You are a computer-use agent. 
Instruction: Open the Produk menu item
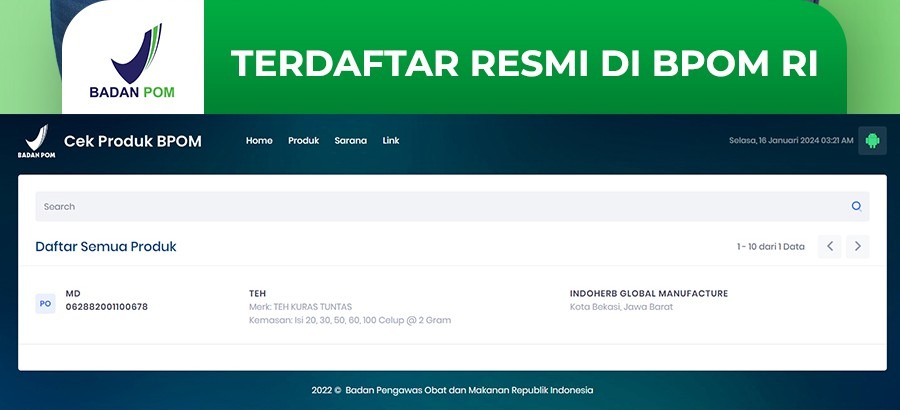303,141
